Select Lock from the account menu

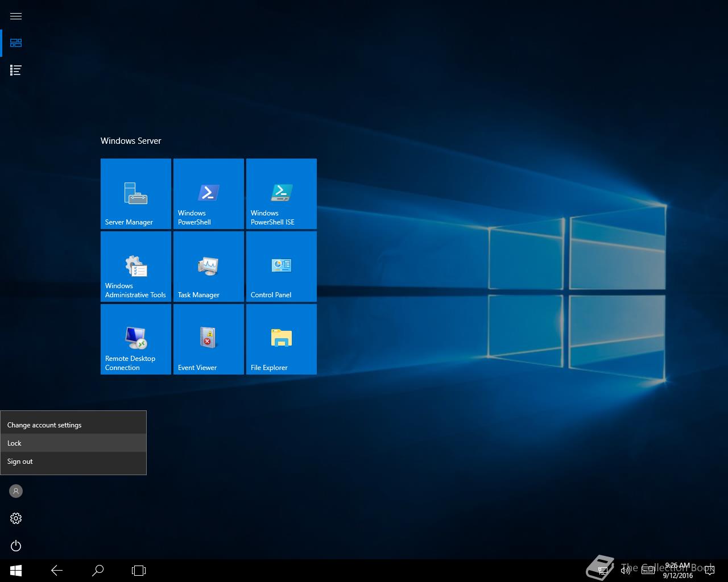[73, 443]
